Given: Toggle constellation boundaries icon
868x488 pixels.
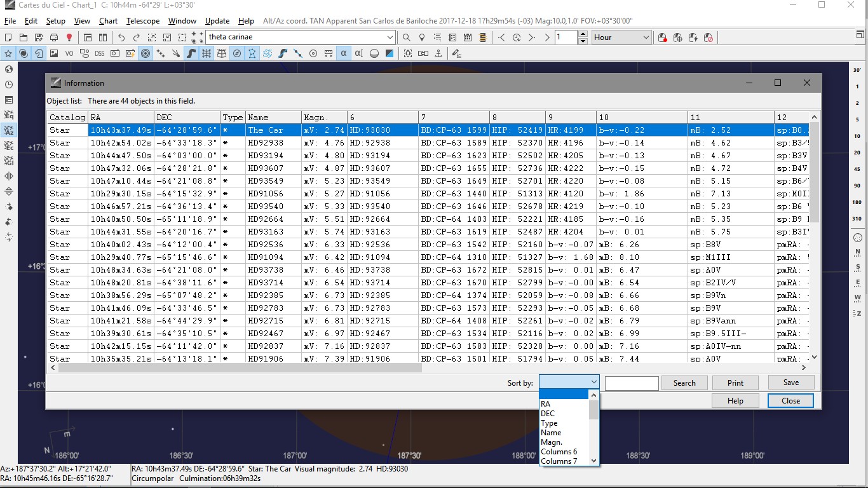Looking at the screenshot, I should [x=268, y=53].
